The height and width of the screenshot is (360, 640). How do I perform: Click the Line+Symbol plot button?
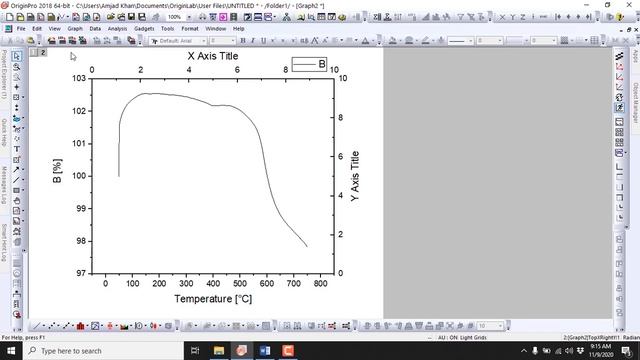(x=66, y=326)
